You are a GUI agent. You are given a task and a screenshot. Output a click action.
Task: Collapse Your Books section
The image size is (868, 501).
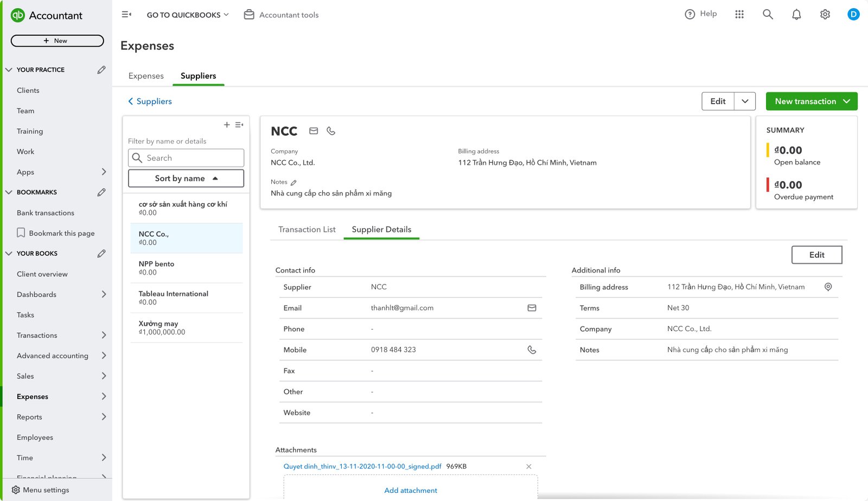9,253
